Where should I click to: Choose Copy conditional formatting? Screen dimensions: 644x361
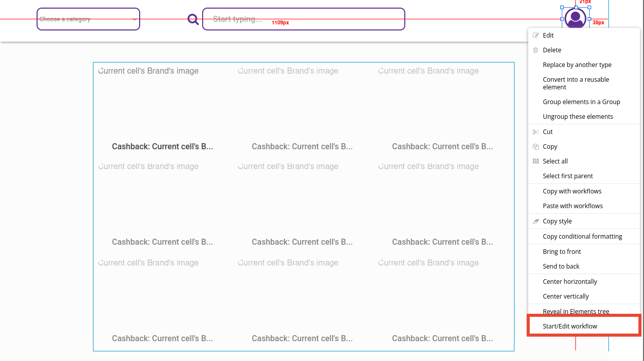[x=583, y=236]
